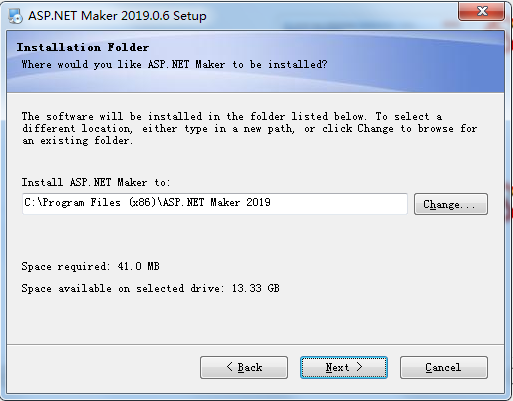513x401 pixels.
Task: Cancel the installation
Action: click(x=444, y=367)
